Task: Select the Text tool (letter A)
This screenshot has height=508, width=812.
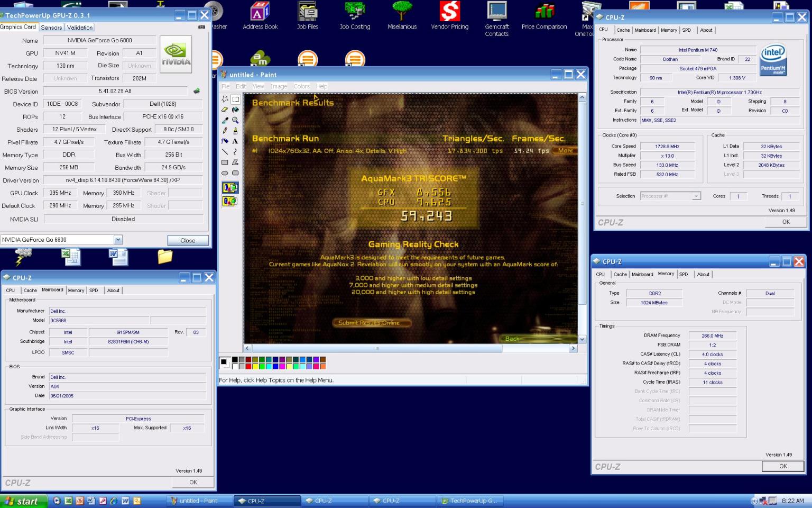Action: (235, 141)
